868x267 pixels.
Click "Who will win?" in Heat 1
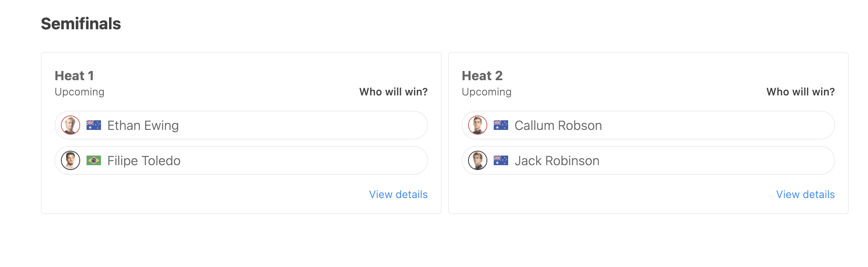(394, 92)
